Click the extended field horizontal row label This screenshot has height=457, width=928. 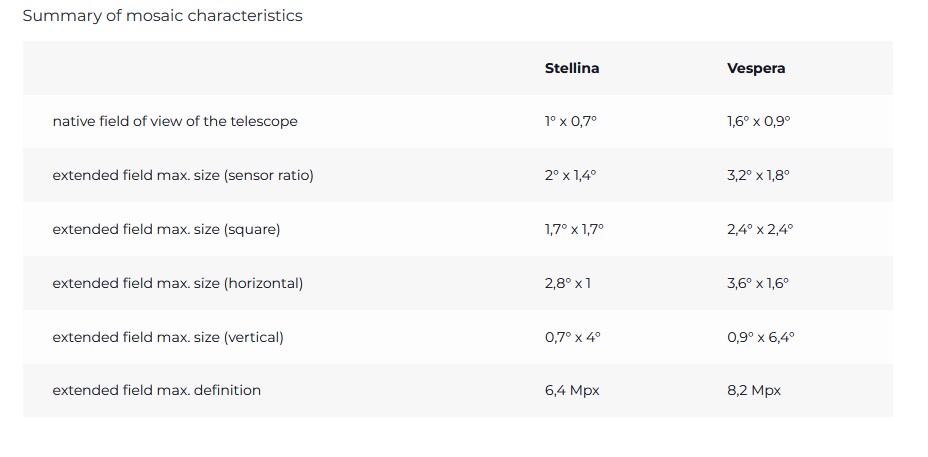[x=178, y=283]
